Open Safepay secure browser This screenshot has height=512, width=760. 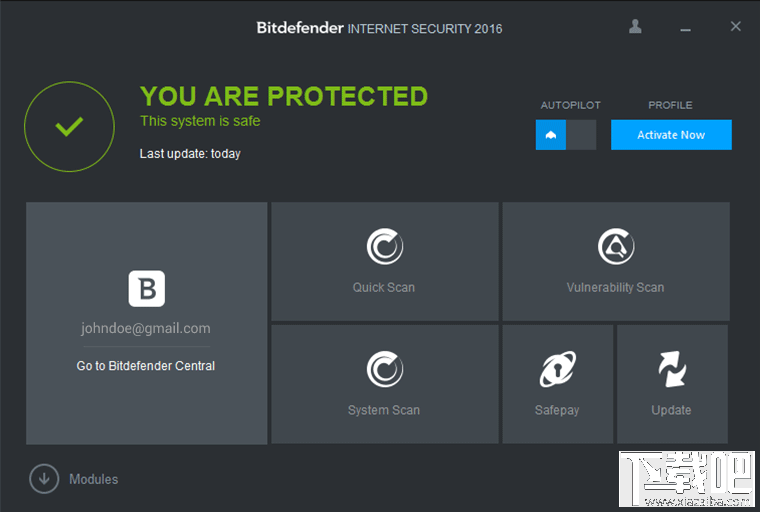pyautogui.click(x=557, y=384)
